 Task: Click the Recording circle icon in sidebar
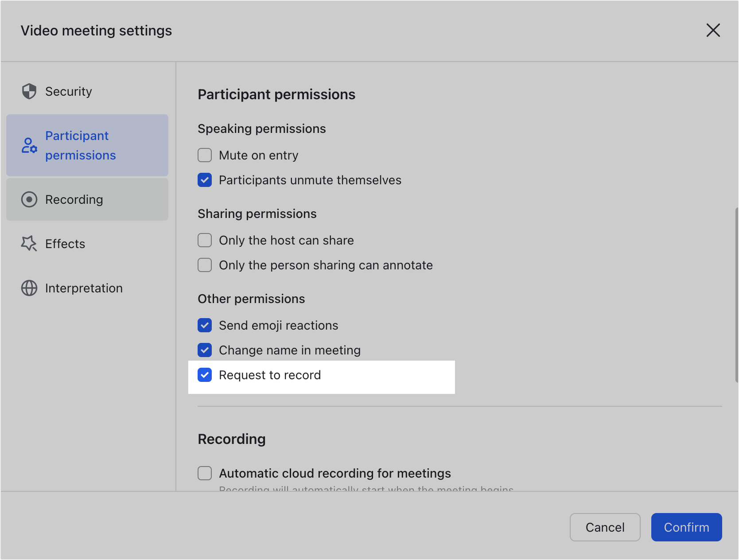coord(29,199)
